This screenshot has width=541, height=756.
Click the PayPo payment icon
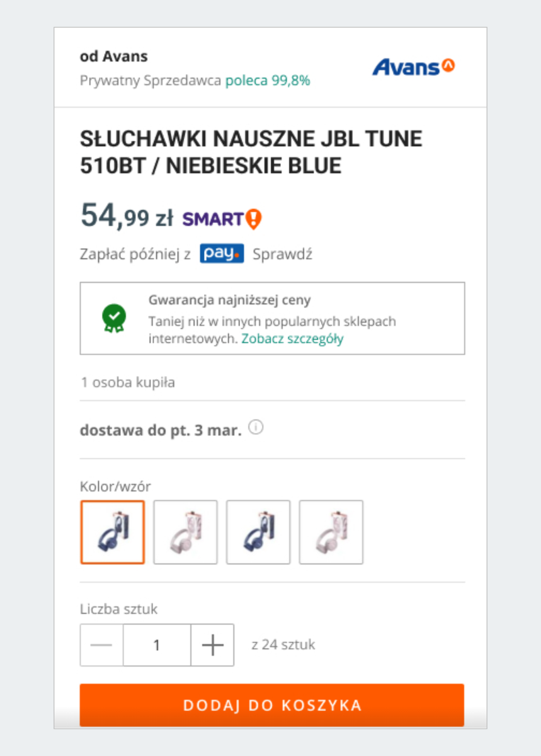pyautogui.click(x=221, y=253)
